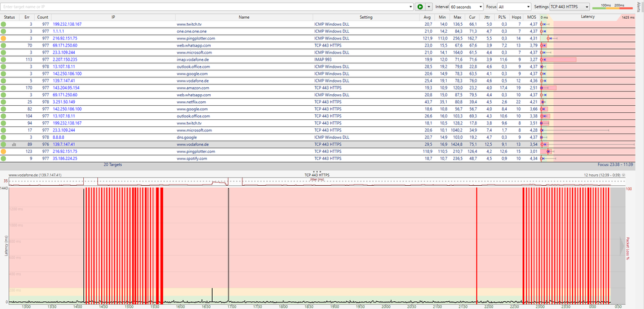Select the one.one.one.one name cell

click(244, 31)
